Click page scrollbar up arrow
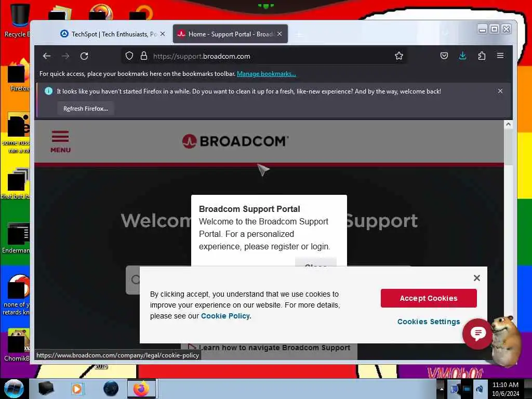Image resolution: width=532 pixels, height=399 pixels. pyautogui.click(x=508, y=124)
